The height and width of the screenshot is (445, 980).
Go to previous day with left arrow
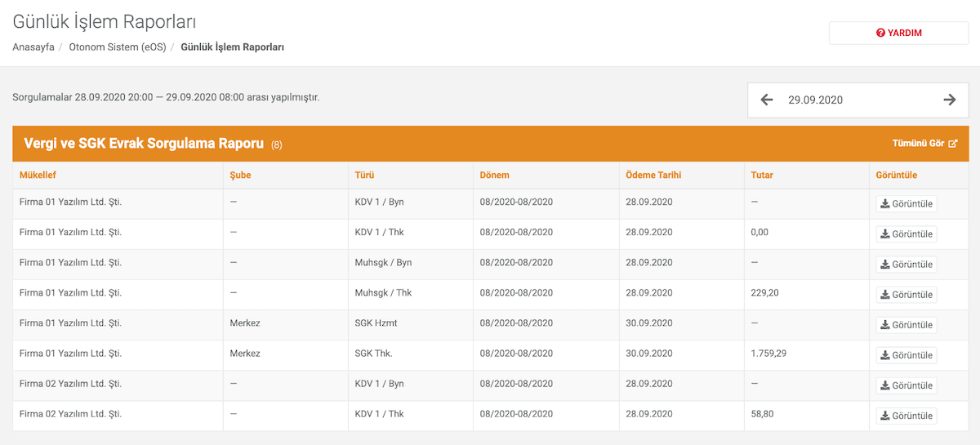pyautogui.click(x=766, y=100)
